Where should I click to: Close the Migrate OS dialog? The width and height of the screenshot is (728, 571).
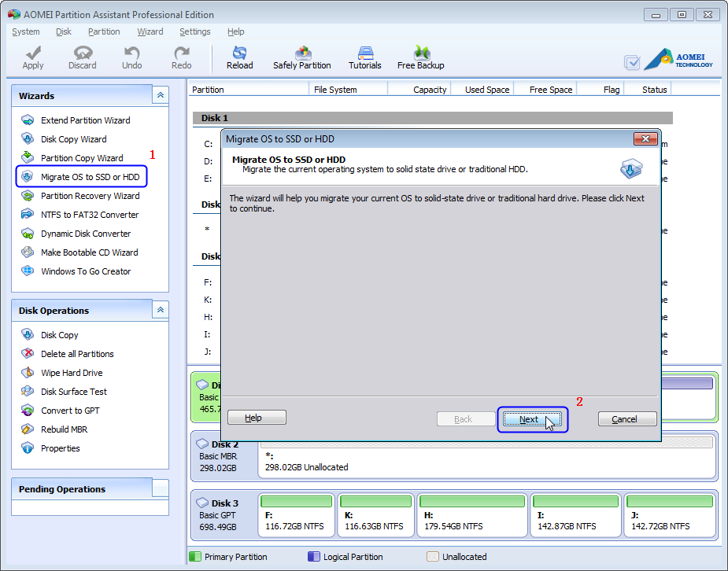click(645, 138)
